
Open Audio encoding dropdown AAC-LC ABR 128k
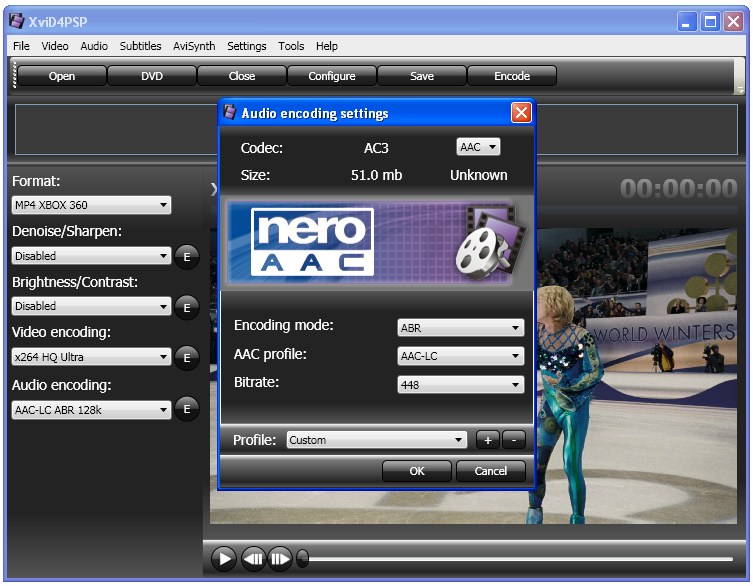coord(91,410)
